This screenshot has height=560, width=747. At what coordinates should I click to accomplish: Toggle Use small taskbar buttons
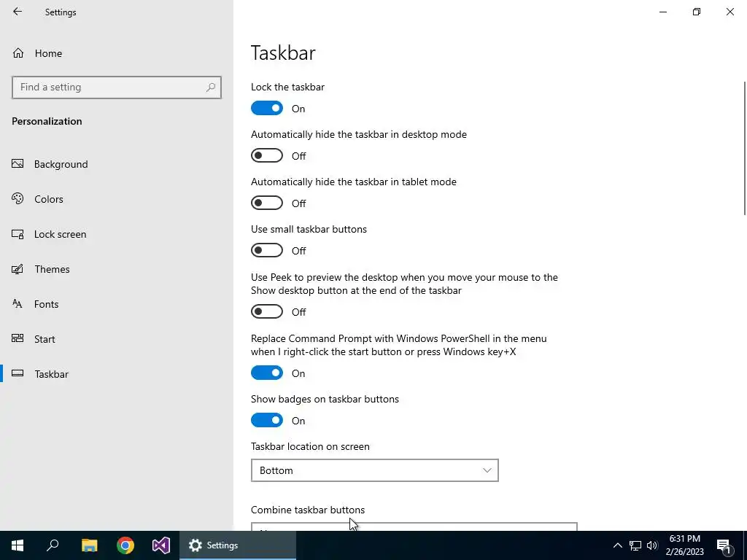coord(267,250)
